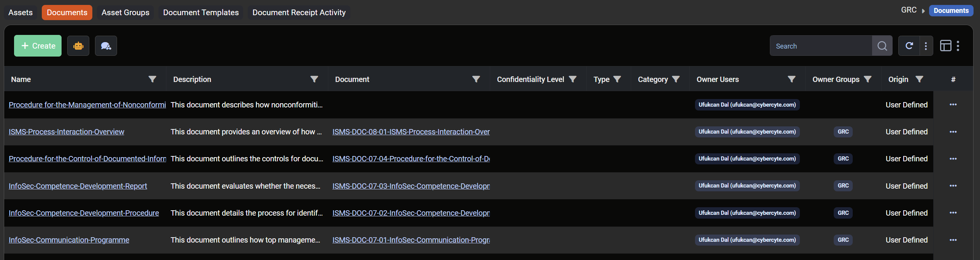Switch to Document Templates tab
Viewport: 980px width, 260px height.
201,13
